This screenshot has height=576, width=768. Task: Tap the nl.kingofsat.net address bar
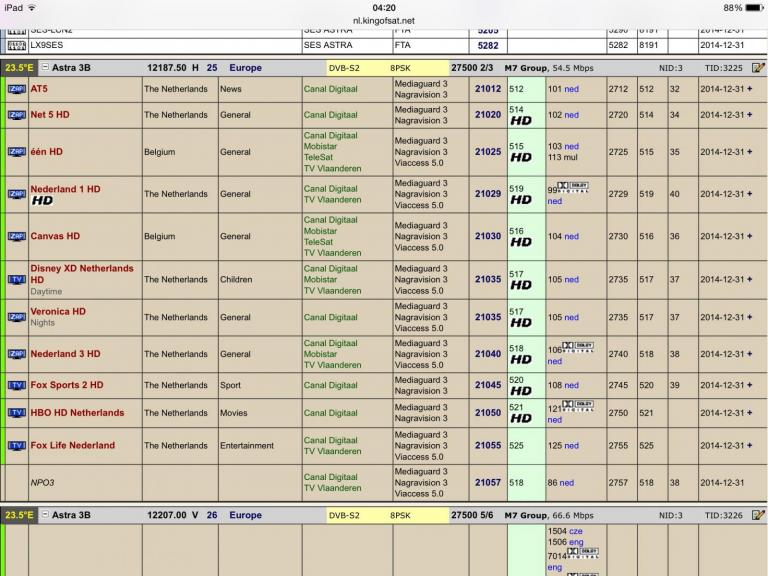point(384,21)
